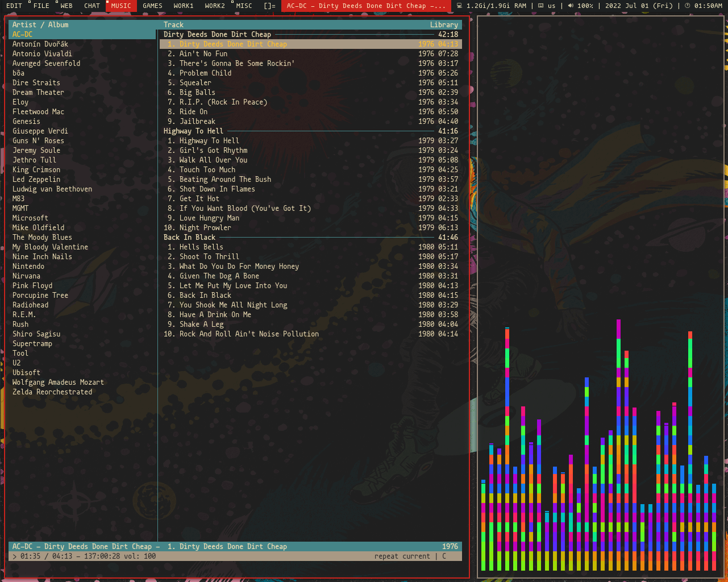Click the now-playing AC-DC title bar line

235,547
